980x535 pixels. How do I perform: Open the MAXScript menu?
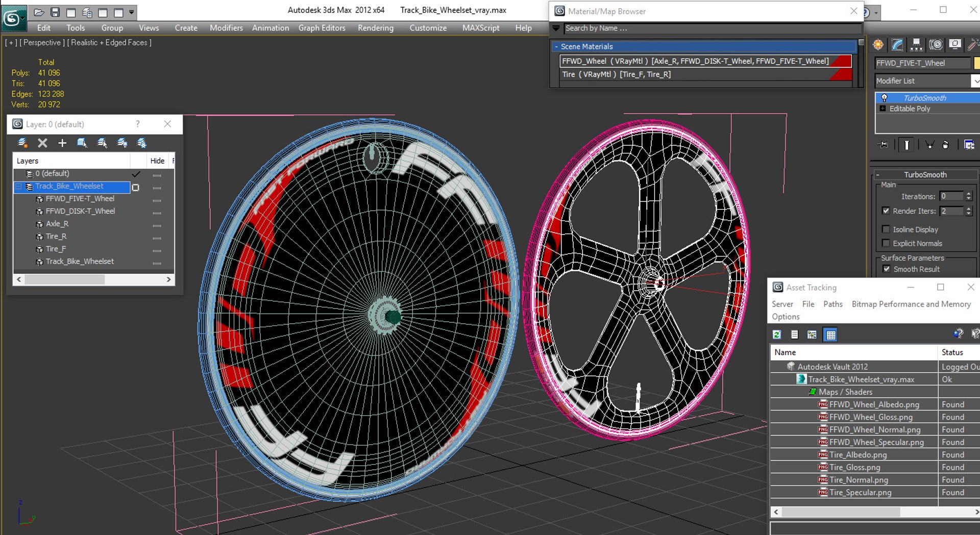click(x=481, y=28)
